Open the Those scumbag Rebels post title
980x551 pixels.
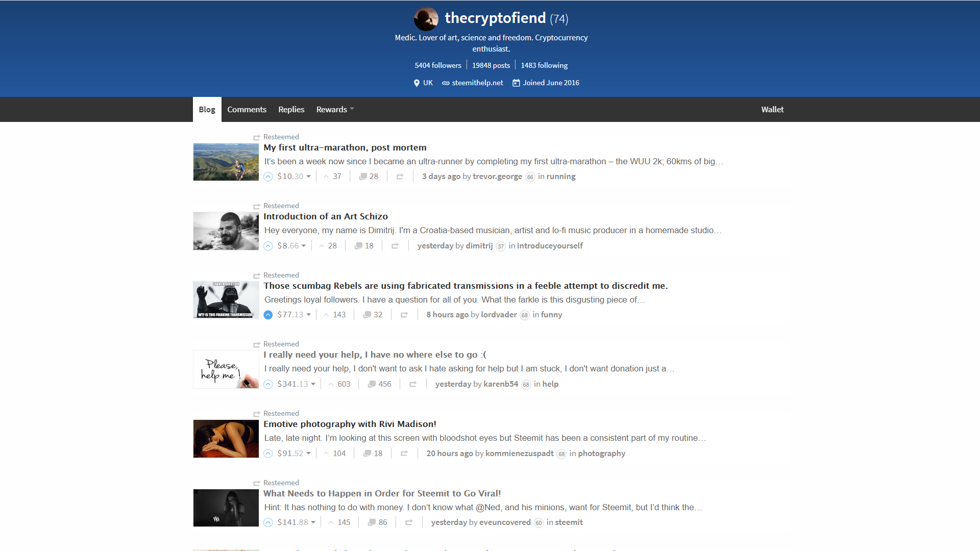[465, 286]
